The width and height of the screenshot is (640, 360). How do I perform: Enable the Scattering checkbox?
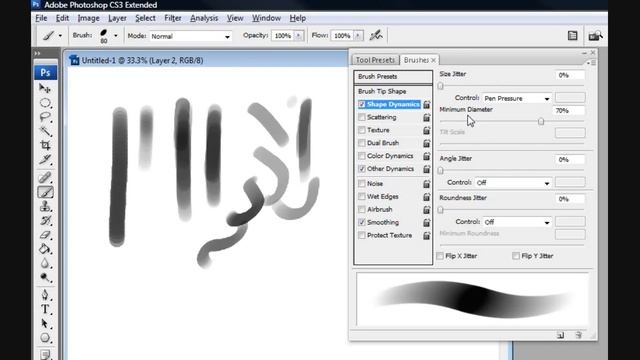(x=362, y=118)
